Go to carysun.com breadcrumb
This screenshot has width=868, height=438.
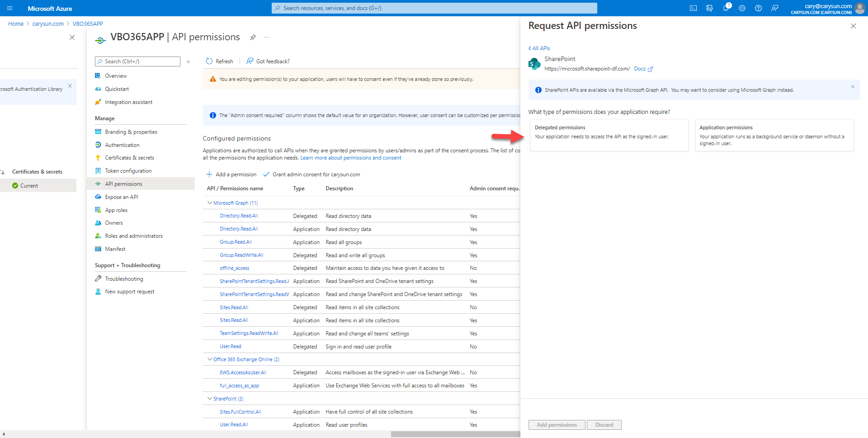[48, 24]
